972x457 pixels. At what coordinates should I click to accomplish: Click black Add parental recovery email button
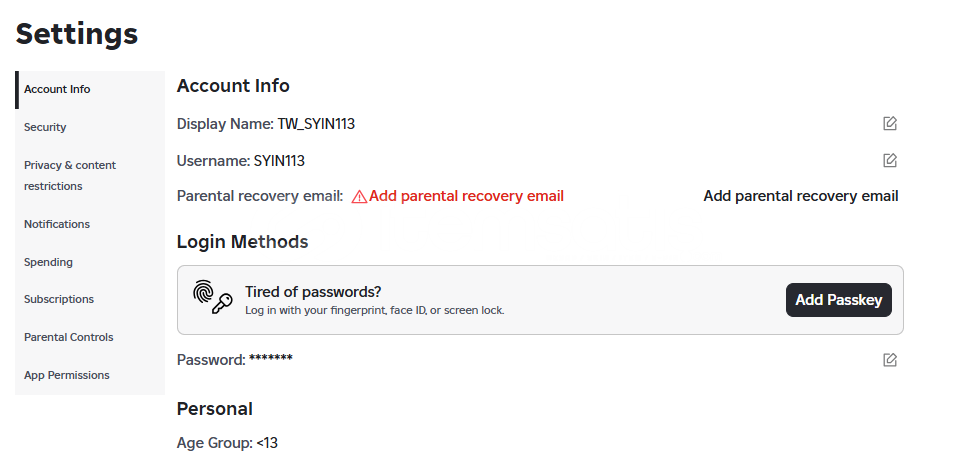coord(800,196)
